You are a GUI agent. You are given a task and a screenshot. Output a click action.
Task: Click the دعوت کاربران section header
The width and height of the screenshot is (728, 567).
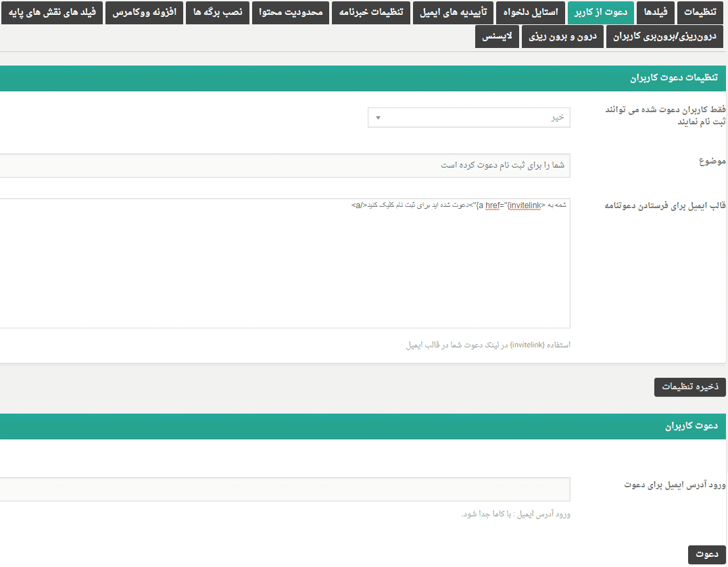pos(363,426)
